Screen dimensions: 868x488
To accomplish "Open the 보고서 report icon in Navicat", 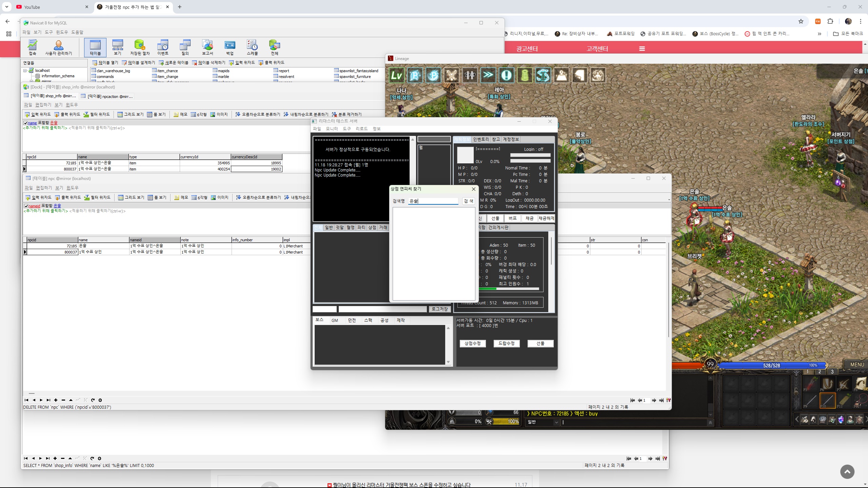I will point(208,47).
